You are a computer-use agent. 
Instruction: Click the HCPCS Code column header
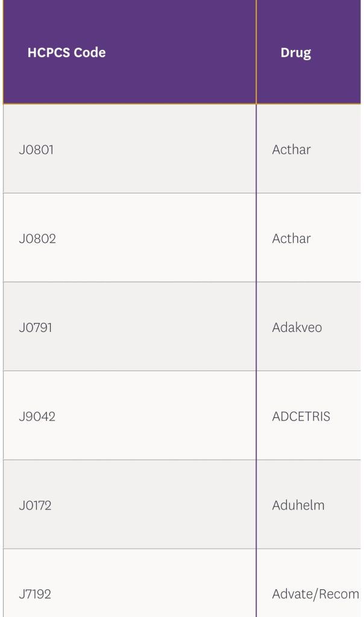click(66, 52)
